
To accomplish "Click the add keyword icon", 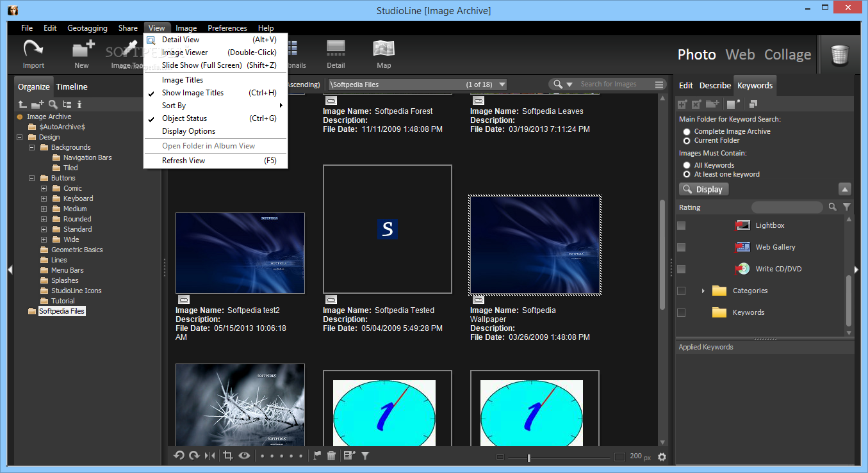I will (683, 104).
